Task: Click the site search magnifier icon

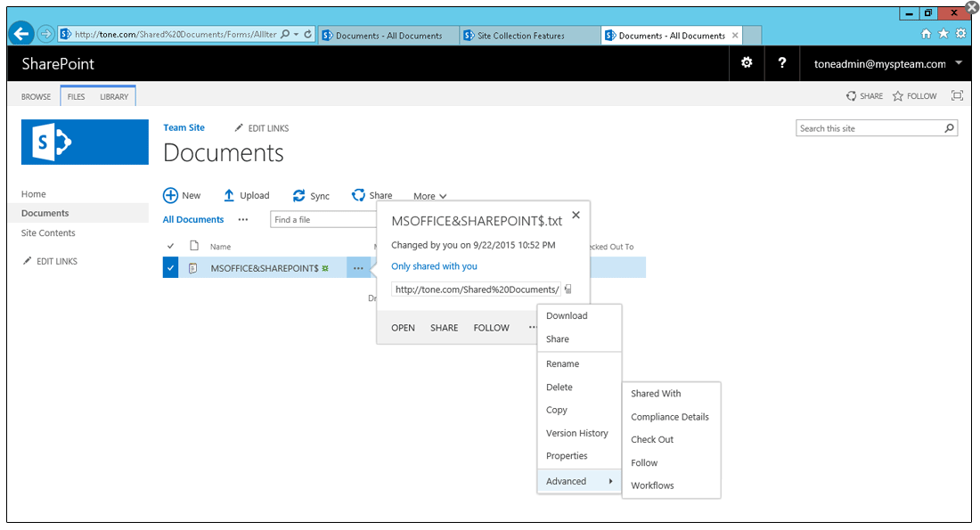Action: point(950,128)
